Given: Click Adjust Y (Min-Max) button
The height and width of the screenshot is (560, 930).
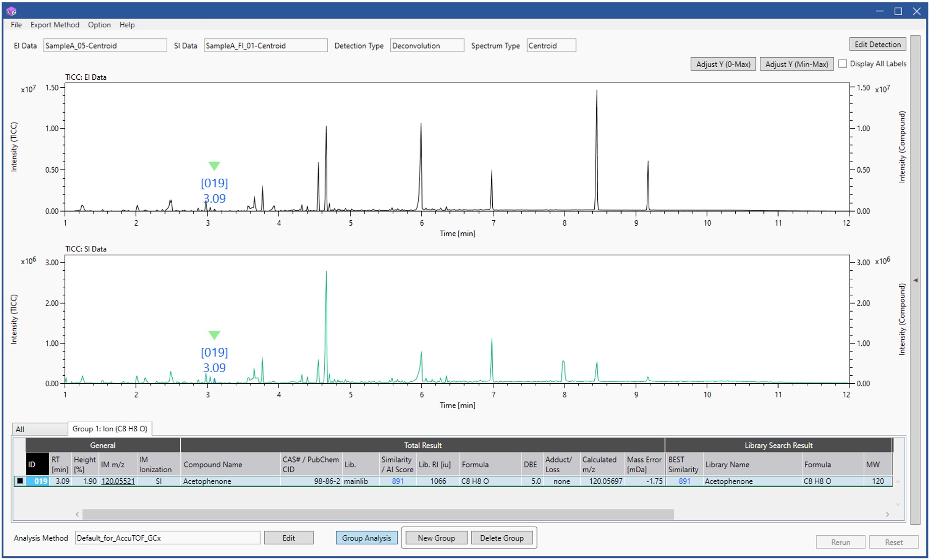Looking at the screenshot, I should click(x=796, y=64).
